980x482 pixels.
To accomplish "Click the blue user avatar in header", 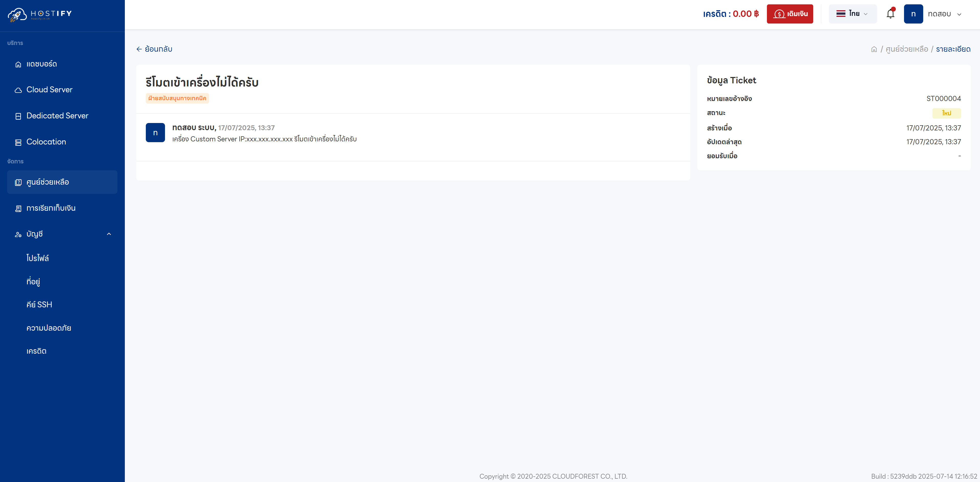I will coord(913,14).
